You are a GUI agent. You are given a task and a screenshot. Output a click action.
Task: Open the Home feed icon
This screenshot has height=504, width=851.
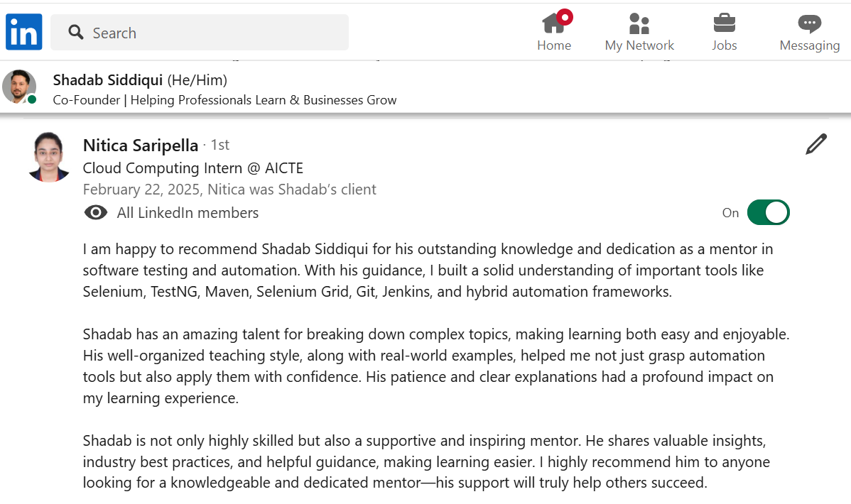[553, 23]
